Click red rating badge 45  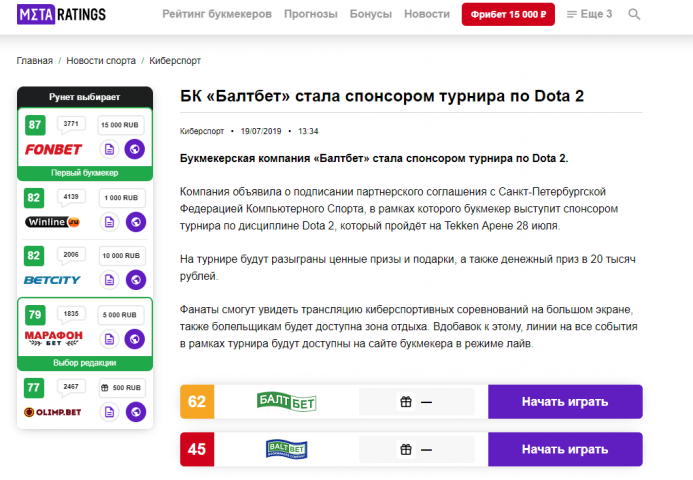coord(197,450)
